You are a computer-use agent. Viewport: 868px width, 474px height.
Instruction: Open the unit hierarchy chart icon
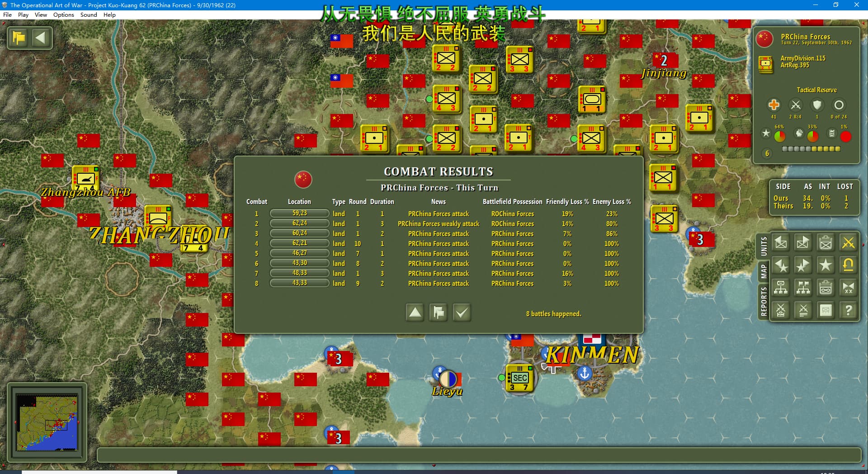781,288
